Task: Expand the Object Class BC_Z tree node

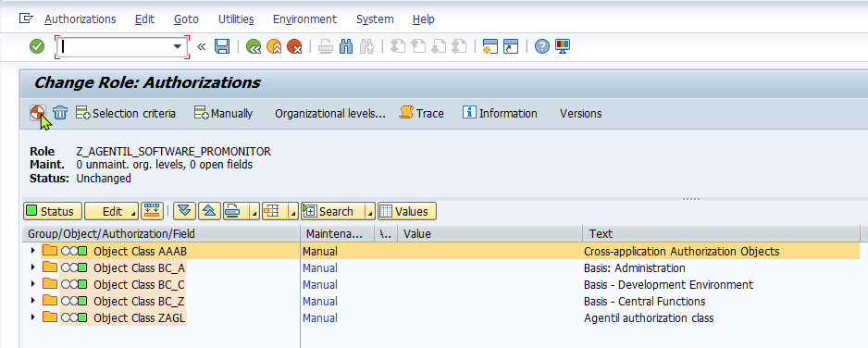Action: (x=33, y=301)
